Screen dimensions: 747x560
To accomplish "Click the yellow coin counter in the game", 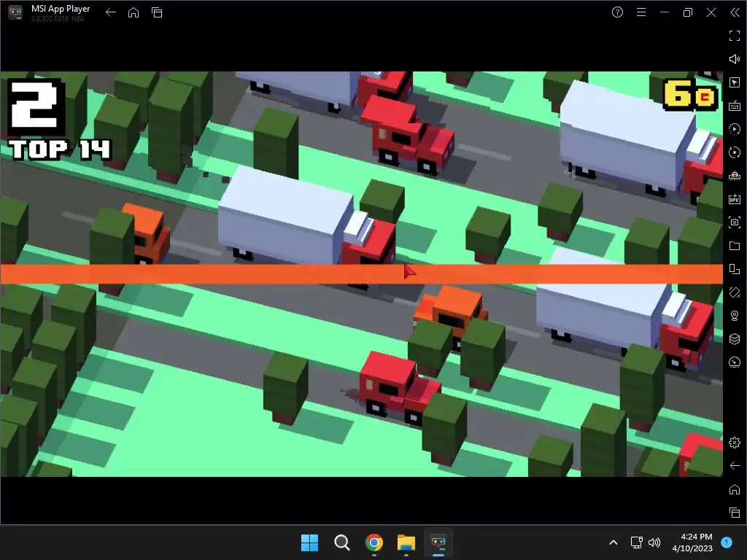I will pyautogui.click(x=690, y=94).
